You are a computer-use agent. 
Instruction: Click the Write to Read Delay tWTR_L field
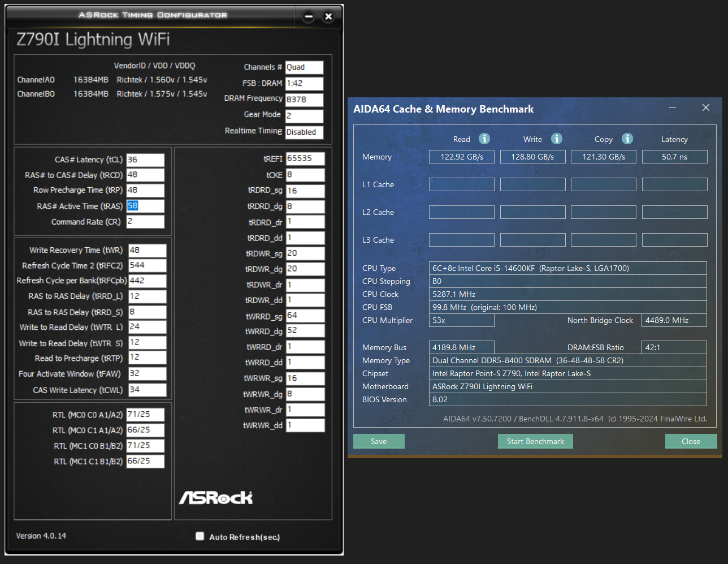click(x=148, y=327)
